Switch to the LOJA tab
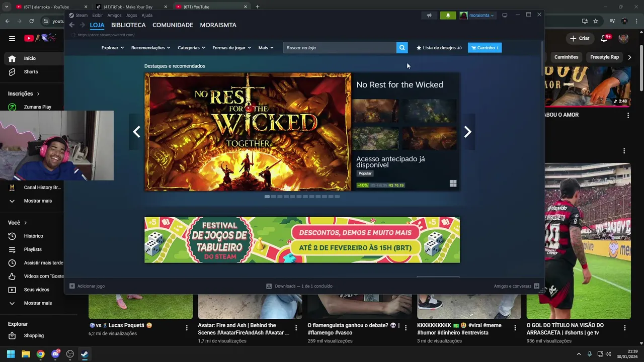This screenshot has width=644, height=362. 97,25
